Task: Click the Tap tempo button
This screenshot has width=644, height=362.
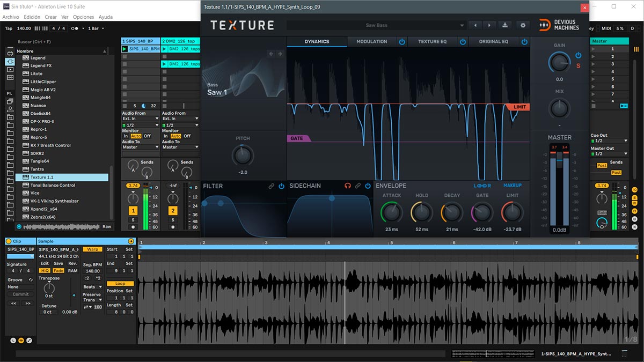Action: 9,28
